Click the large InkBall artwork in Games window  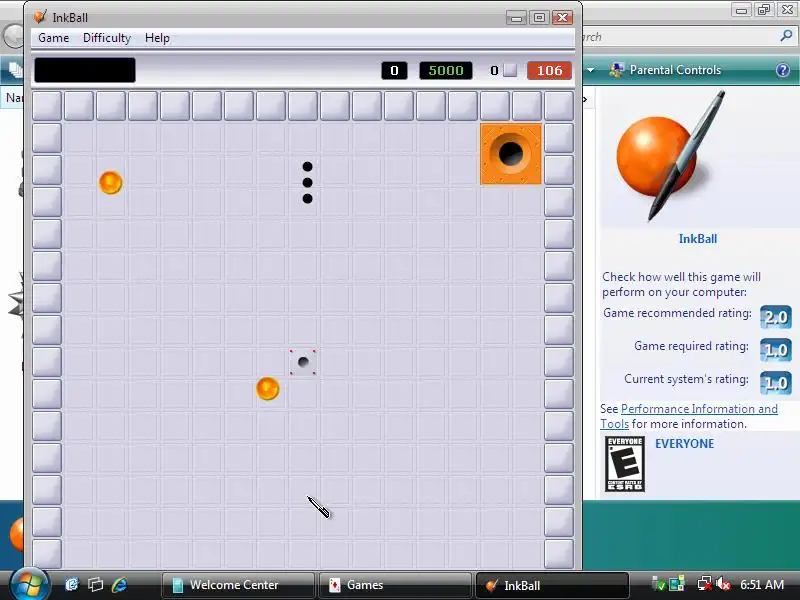tap(672, 156)
